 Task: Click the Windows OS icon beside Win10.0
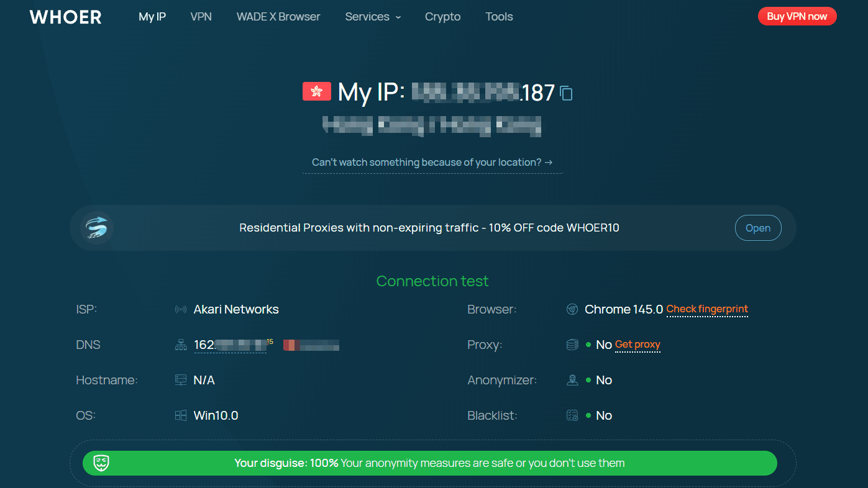[181, 415]
